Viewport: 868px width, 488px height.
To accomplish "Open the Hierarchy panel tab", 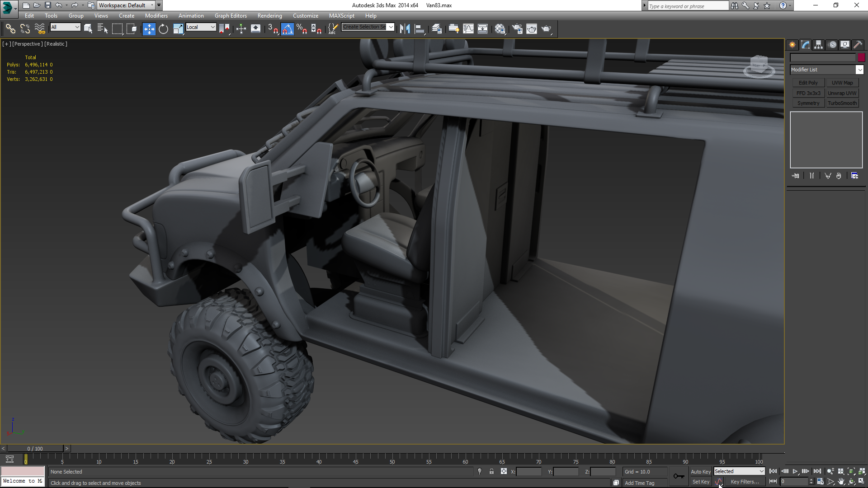I will click(x=818, y=45).
